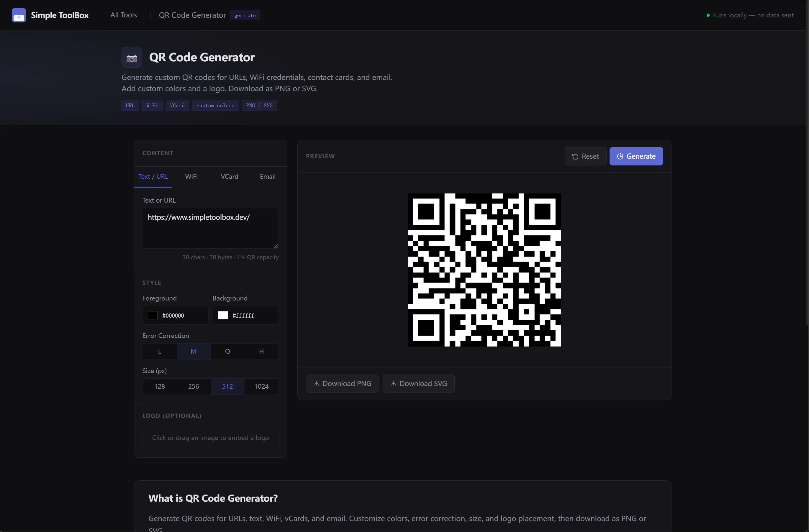Click the Generate button
809x532 pixels.
pyautogui.click(x=636, y=156)
